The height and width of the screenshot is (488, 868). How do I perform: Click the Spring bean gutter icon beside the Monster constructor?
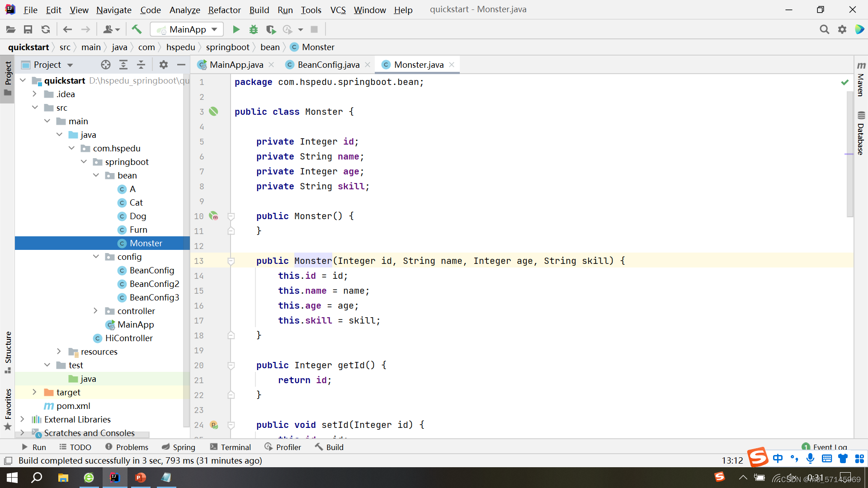214,216
